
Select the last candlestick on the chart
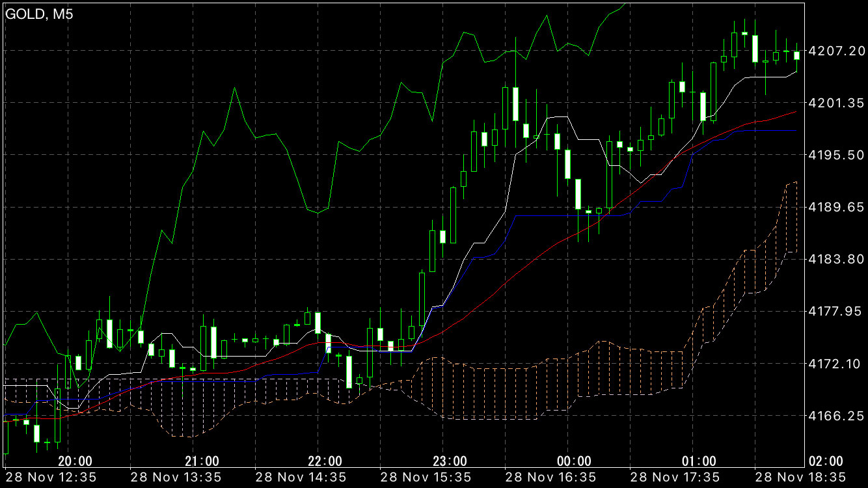796,55
